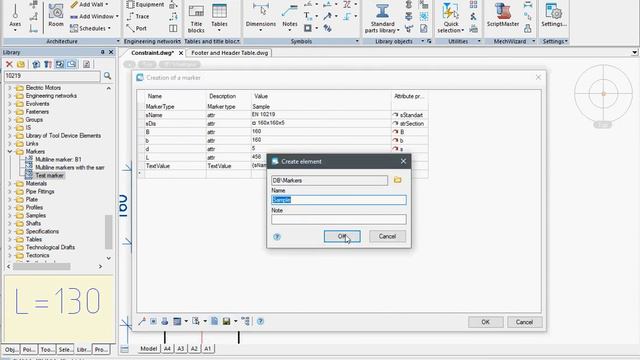Open the Standard parts library

382,18
